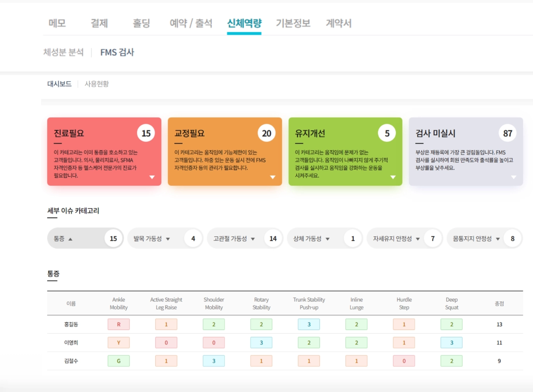Open the 기본정보 tab
The height and width of the screenshot is (392, 533).
[x=293, y=23]
